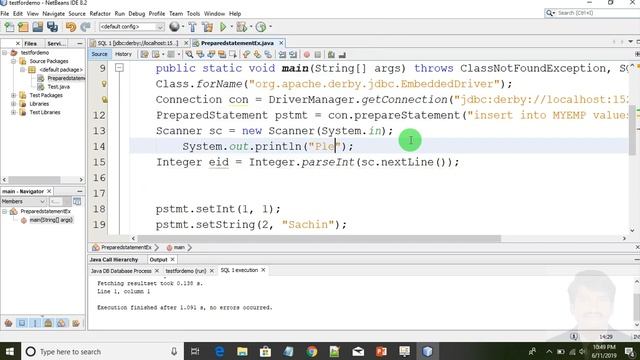640x360 pixels.
Task: Click Stop Macro Recording icon
Action: (x=318, y=54)
